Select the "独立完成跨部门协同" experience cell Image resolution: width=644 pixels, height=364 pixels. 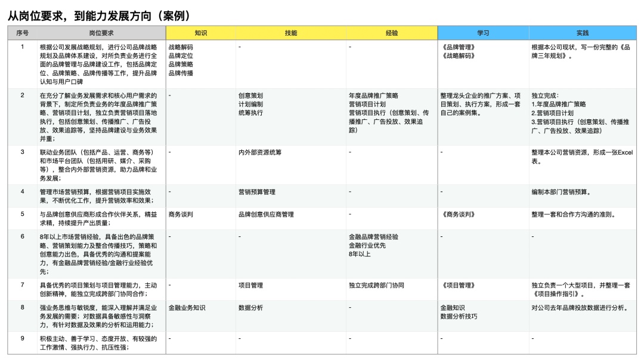pyautogui.click(x=376, y=286)
